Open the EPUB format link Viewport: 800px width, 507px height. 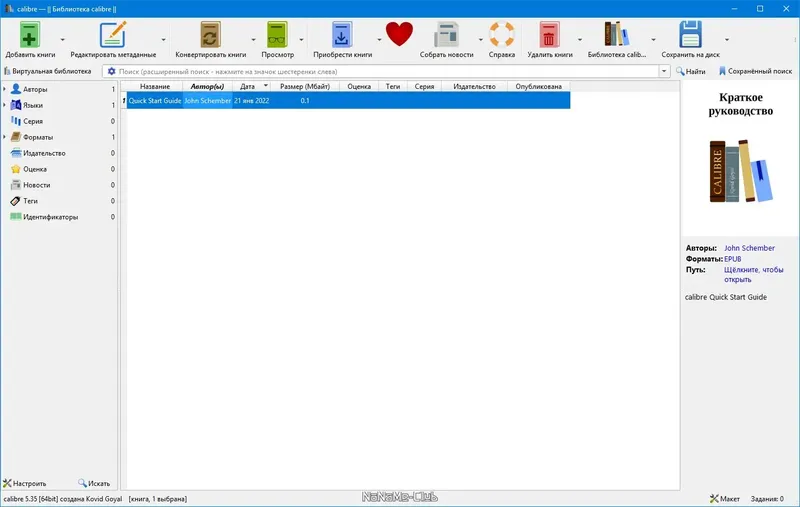coord(733,259)
